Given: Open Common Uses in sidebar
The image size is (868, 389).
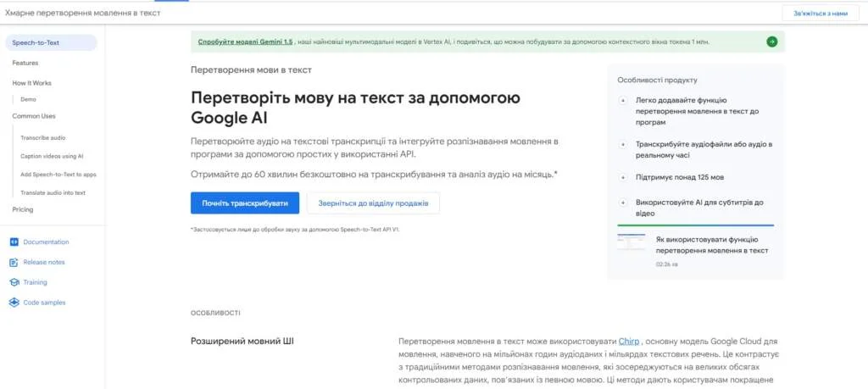Looking at the screenshot, I should pos(34,116).
